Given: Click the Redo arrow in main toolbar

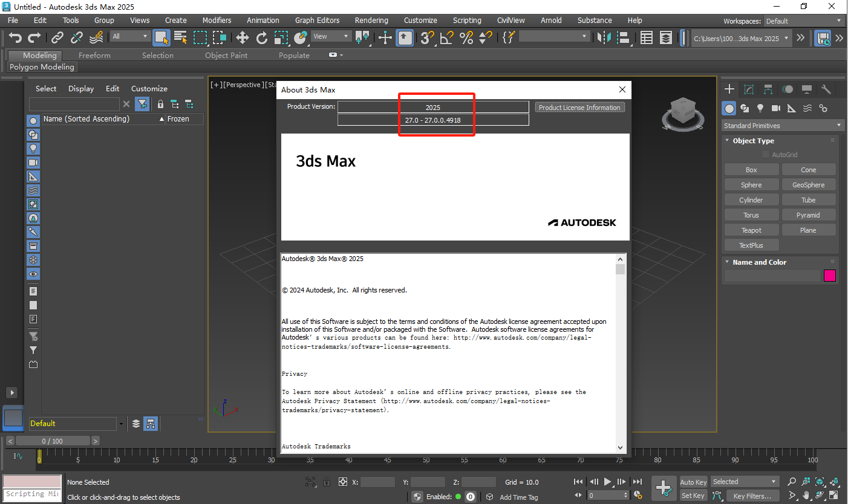Looking at the screenshot, I should coord(35,37).
